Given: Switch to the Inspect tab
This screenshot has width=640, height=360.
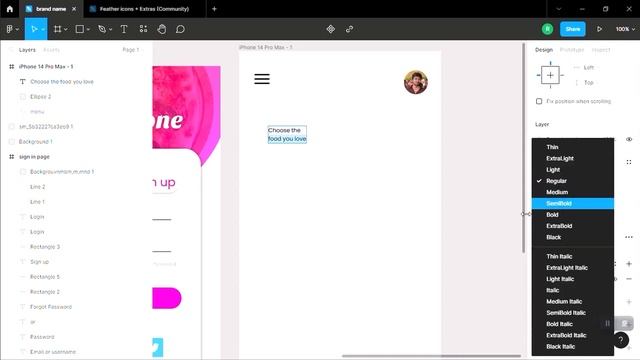Looking at the screenshot, I should point(601,50).
